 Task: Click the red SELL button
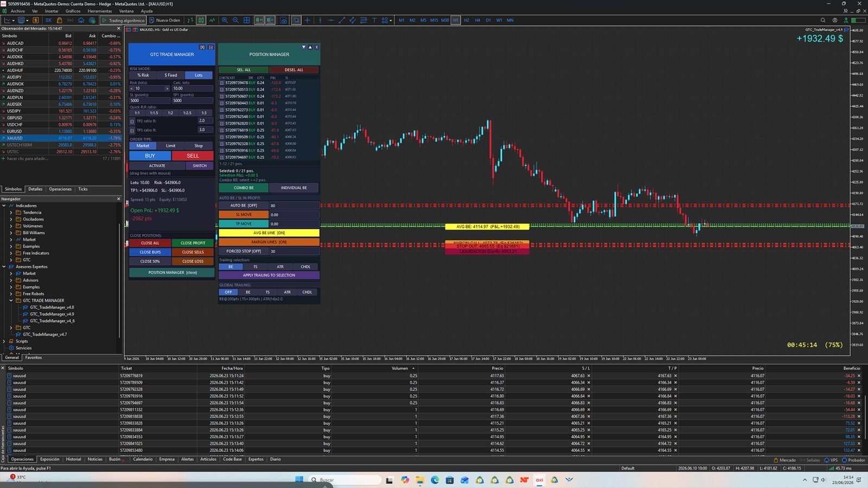click(x=193, y=156)
